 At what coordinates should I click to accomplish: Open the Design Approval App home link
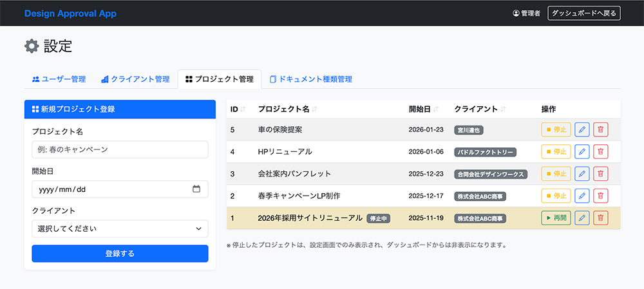pyautogui.click(x=70, y=13)
